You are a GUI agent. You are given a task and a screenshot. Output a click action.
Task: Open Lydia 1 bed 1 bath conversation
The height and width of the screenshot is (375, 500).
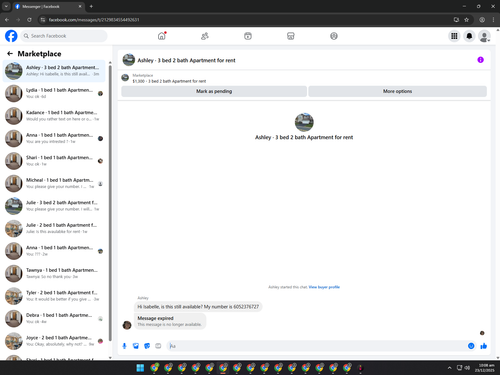[54, 93]
